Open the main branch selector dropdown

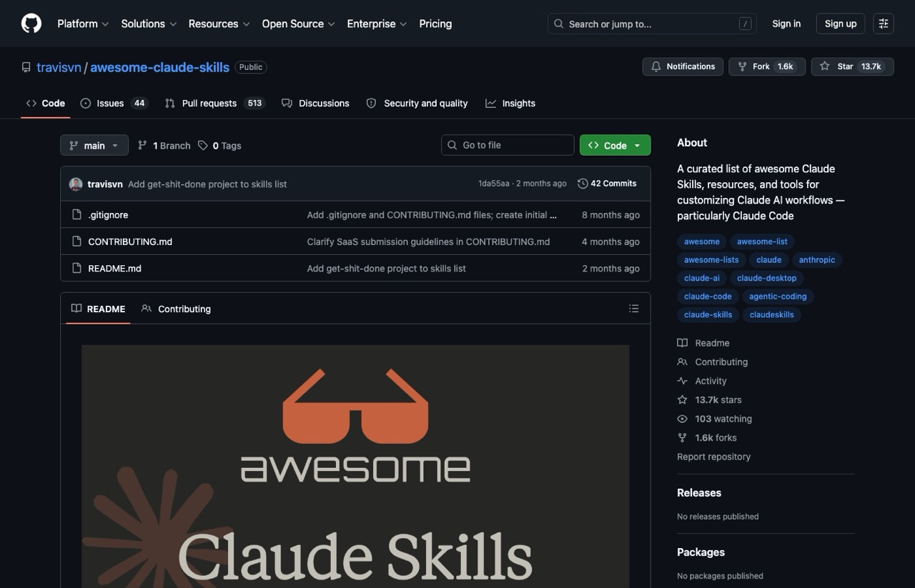94,145
